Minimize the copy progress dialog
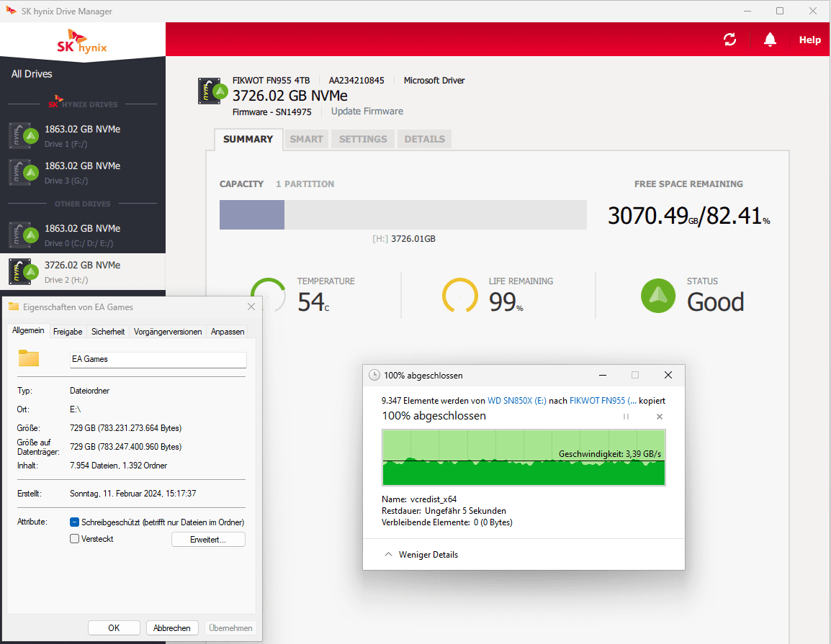The width and height of the screenshot is (831, 644). pos(603,375)
